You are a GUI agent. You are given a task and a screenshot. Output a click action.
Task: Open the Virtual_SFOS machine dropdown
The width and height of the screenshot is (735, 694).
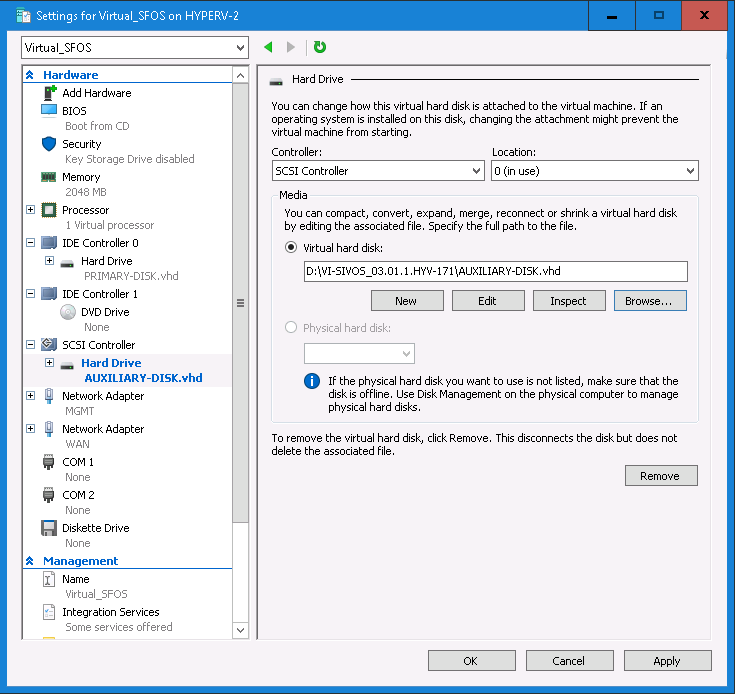[134, 47]
